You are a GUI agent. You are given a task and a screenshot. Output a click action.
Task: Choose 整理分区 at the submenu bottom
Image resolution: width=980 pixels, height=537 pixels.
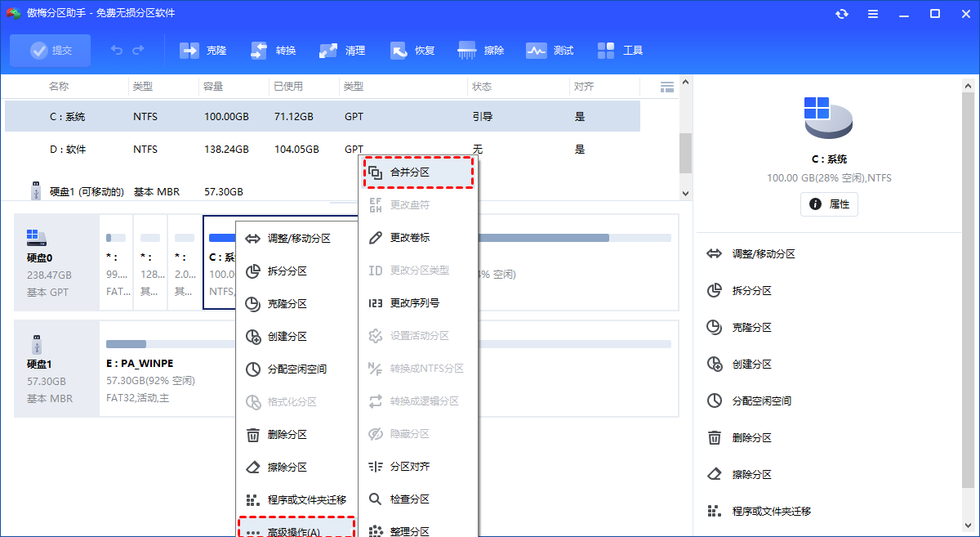[x=408, y=530]
